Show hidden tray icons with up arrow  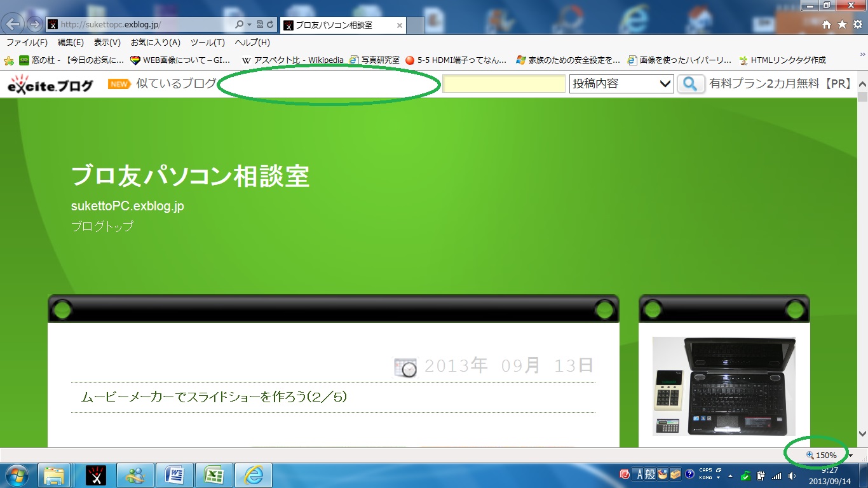[730, 476]
